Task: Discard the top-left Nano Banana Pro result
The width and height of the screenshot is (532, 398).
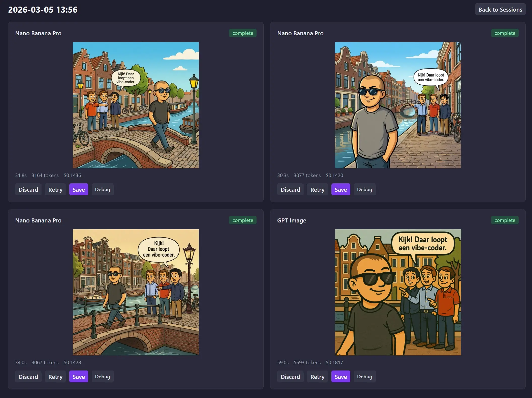Action: 28,189
